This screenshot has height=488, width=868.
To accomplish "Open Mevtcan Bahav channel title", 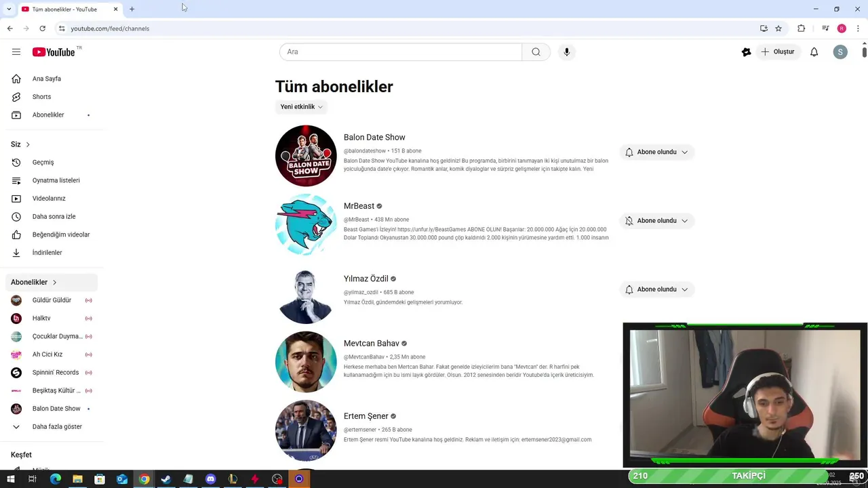I will point(372,344).
